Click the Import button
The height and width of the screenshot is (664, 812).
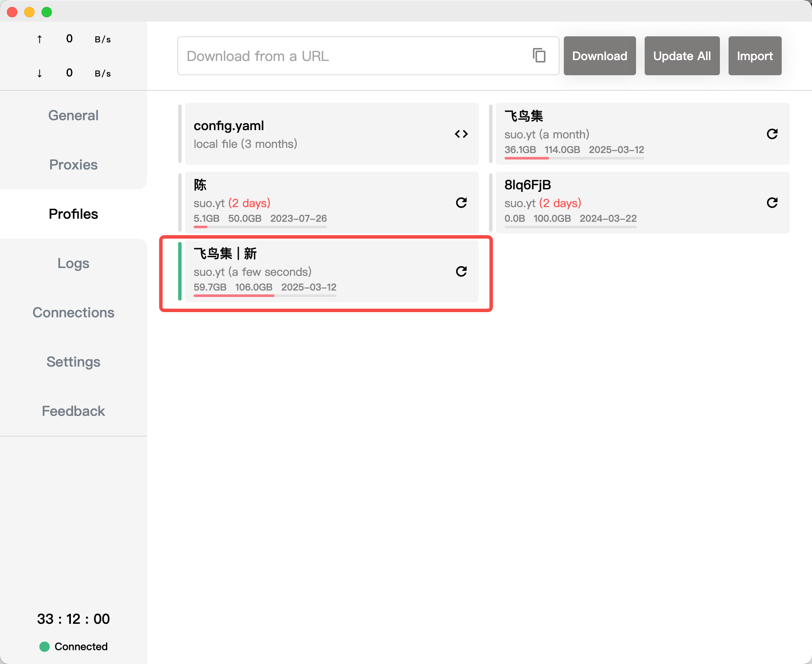[x=755, y=56]
